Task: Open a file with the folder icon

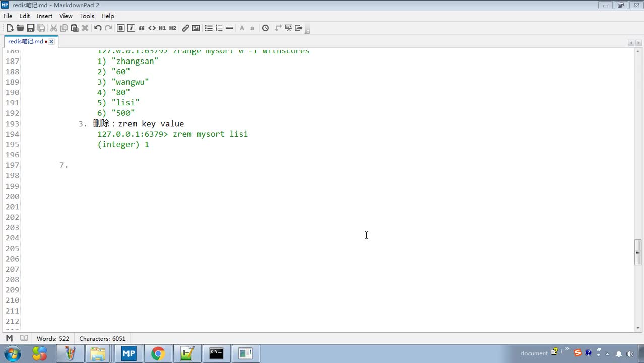Action: 20,28
